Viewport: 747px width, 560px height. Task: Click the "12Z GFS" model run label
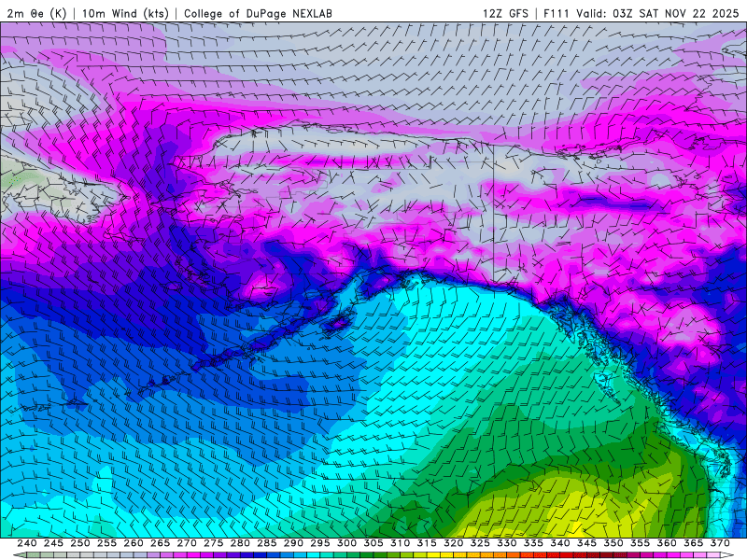[x=505, y=13]
